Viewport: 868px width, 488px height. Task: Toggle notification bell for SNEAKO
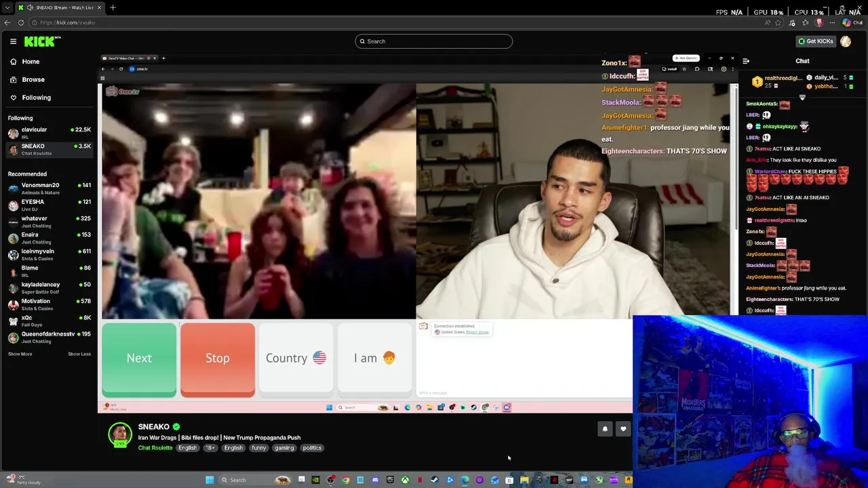click(605, 429)
